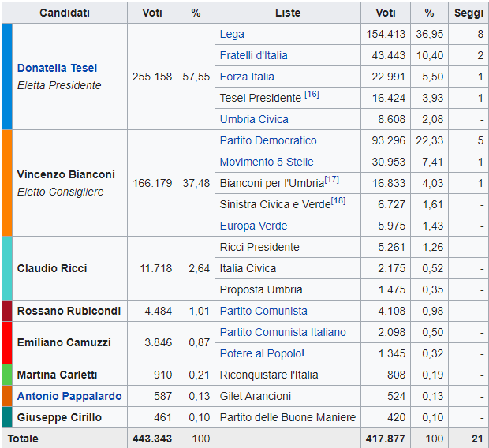Viewport: 489px width, 448px height.
Task: Open footnote 17 beside Bianconi per l'Umbria
Action: pos(331,179)
